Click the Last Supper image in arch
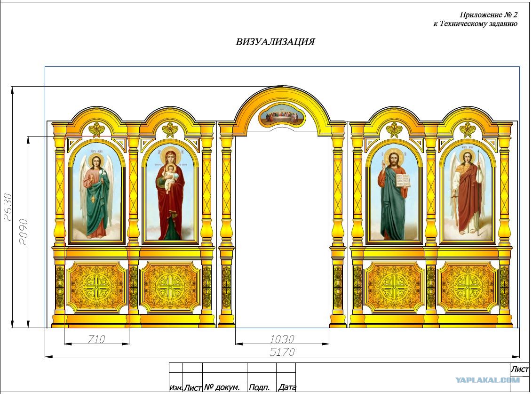Viewport: 532px width, 394px height. pyautogui.click(x=281, y=116)
